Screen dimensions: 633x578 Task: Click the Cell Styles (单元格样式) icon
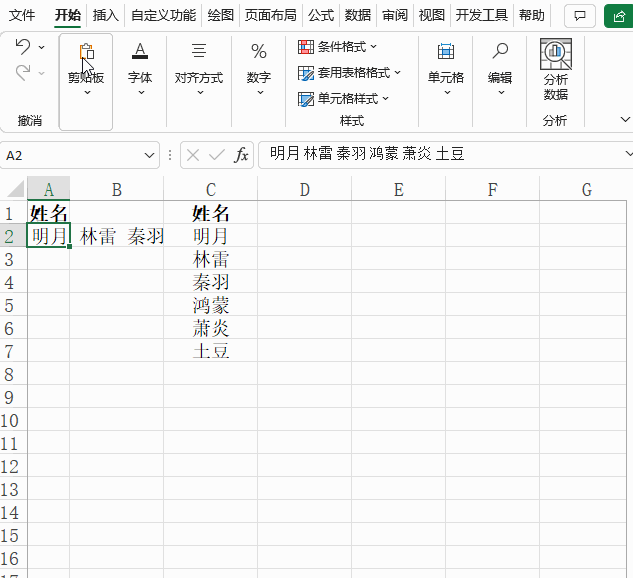pyautogui.click(x=306, y=99)
